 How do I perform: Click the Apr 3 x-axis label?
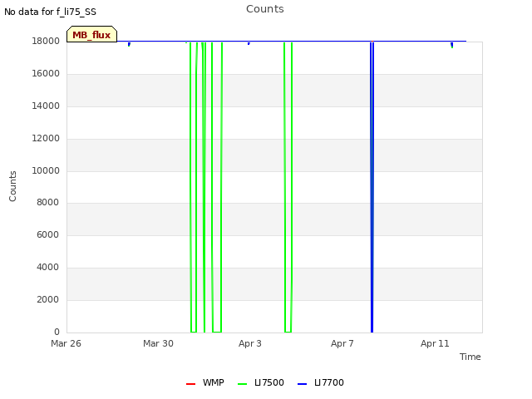tap(250, 343)
